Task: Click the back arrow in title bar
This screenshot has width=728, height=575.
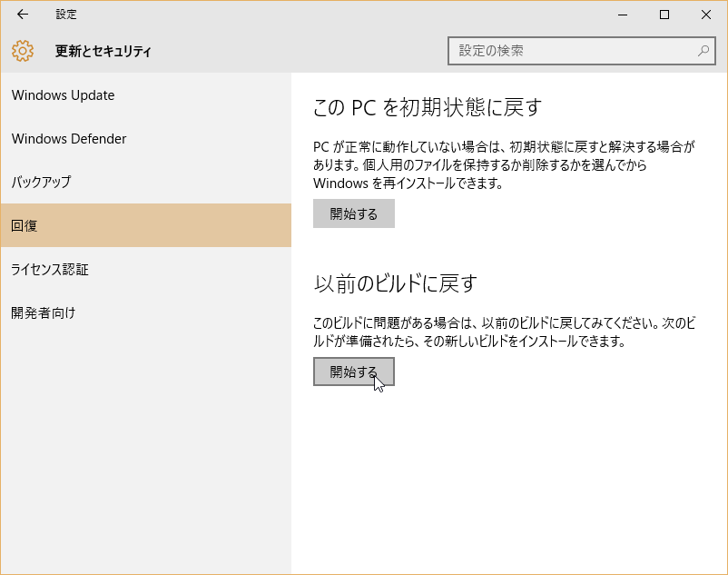Action: coord(23,15)
